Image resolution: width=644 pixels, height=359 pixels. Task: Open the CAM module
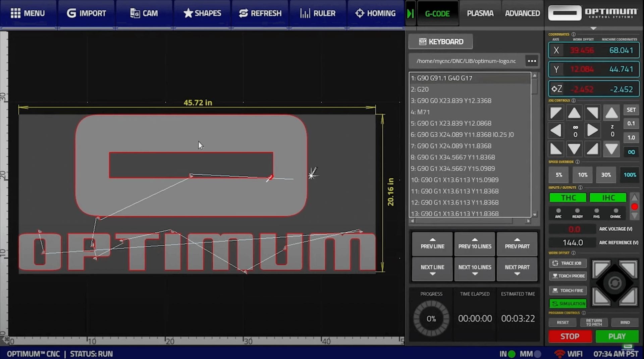144,13
